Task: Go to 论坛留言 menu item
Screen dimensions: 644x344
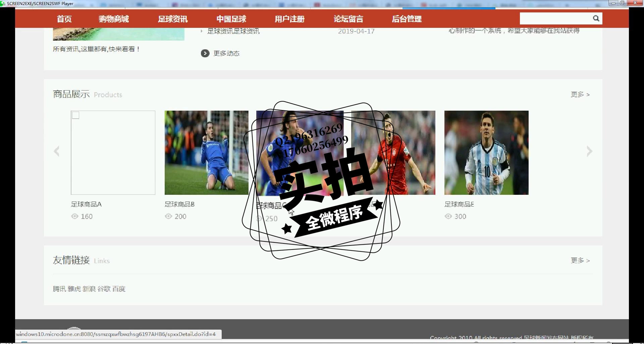Action: [348, 19]
